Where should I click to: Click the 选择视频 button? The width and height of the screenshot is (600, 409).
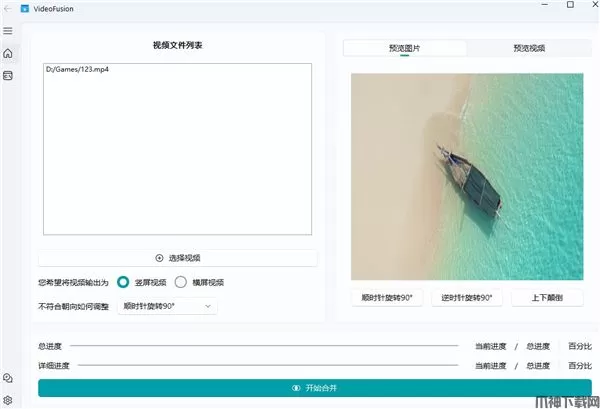(x=178, y=258)
